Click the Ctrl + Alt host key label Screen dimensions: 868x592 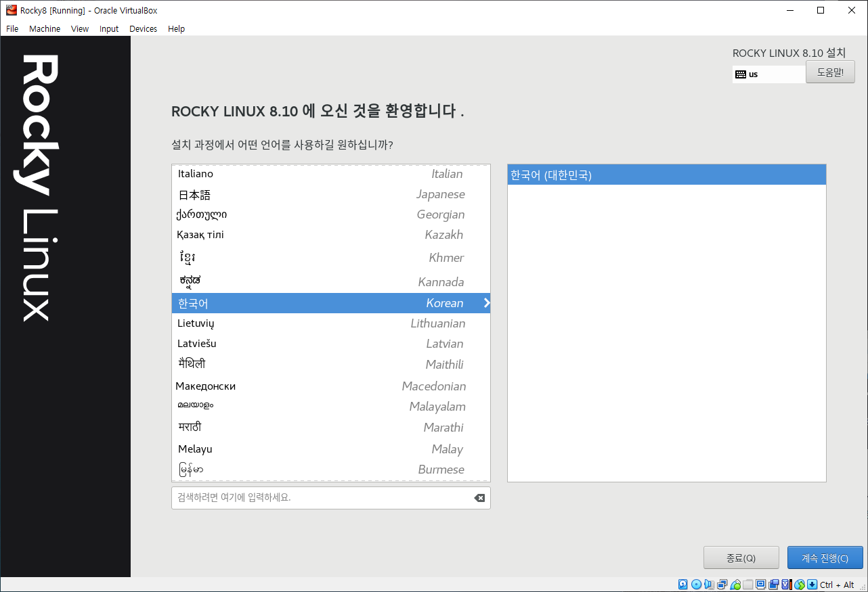837,585
